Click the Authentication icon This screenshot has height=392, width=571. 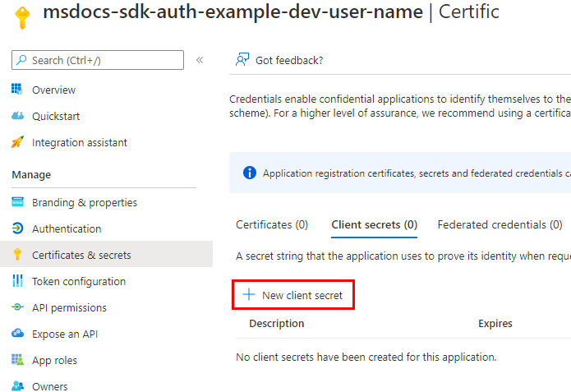coord(17,228)
